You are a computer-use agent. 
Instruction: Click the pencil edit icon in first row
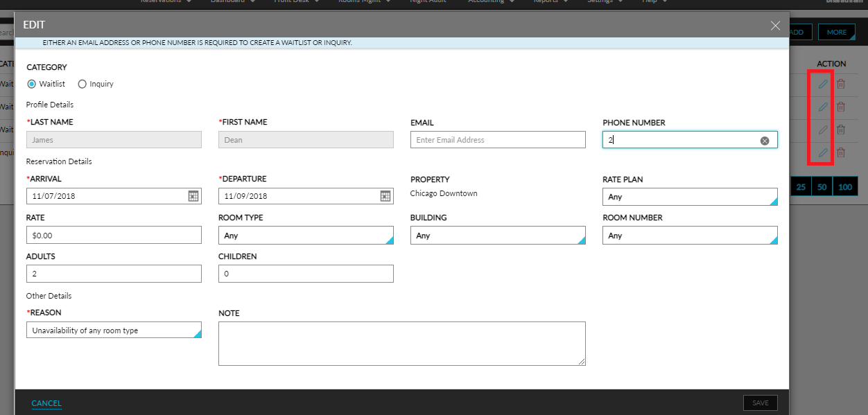tap(823, 85)
